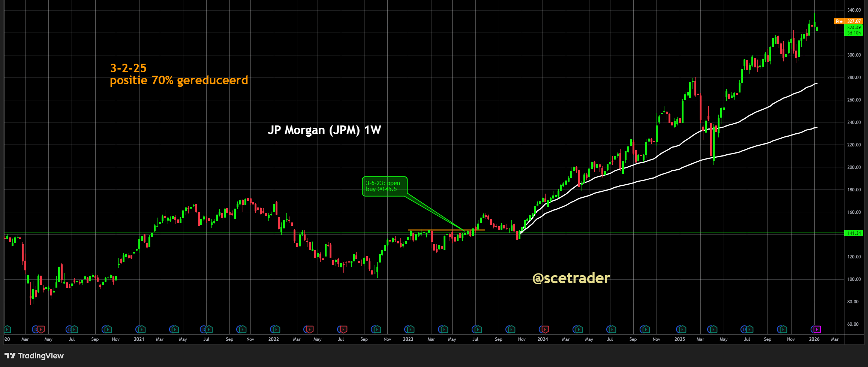
Task: Click the 340.00 price scale label
Action: coord(854,10)
